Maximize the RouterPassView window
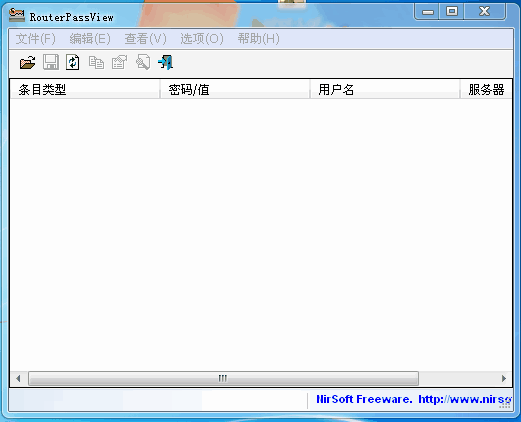Image resolution: width=521 pixels, height=422 pixels. pos(452,12)
